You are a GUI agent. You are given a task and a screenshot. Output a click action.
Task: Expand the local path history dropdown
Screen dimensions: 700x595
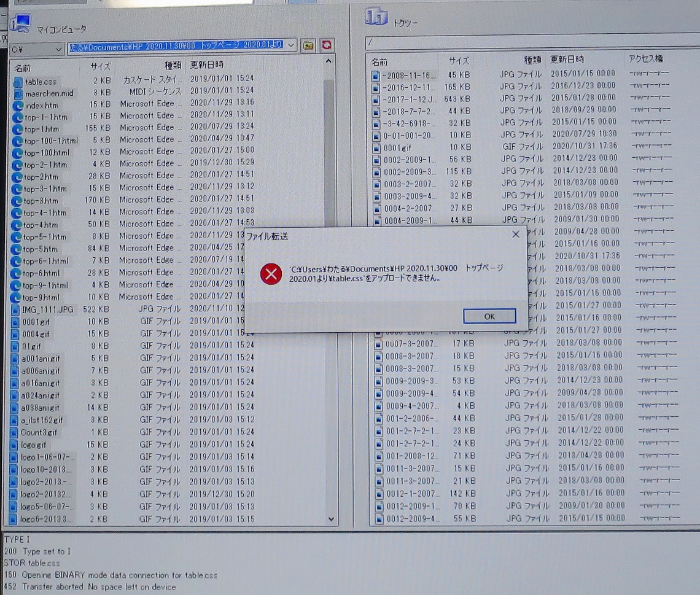[291, 45]
